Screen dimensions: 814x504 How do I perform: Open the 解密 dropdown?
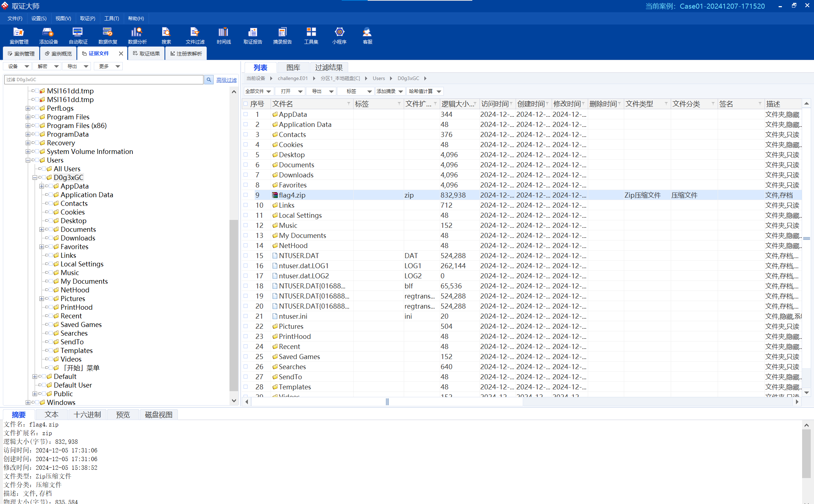tap(47, 66)
